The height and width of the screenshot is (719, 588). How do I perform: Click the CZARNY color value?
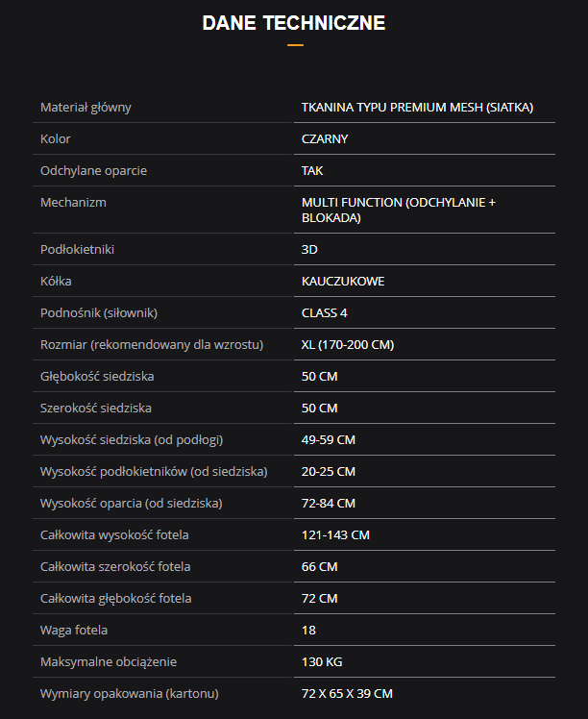[325, 138]
